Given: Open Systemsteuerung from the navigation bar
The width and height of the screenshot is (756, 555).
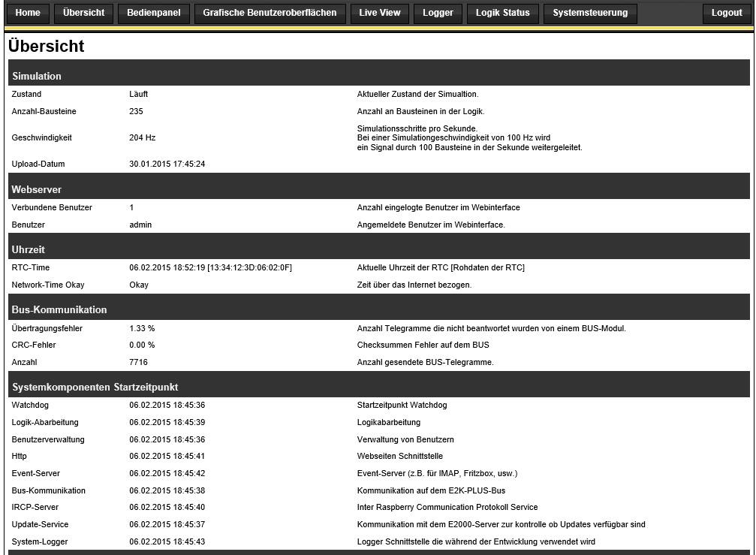Looking at the screenshot, I should click(590, 13).
